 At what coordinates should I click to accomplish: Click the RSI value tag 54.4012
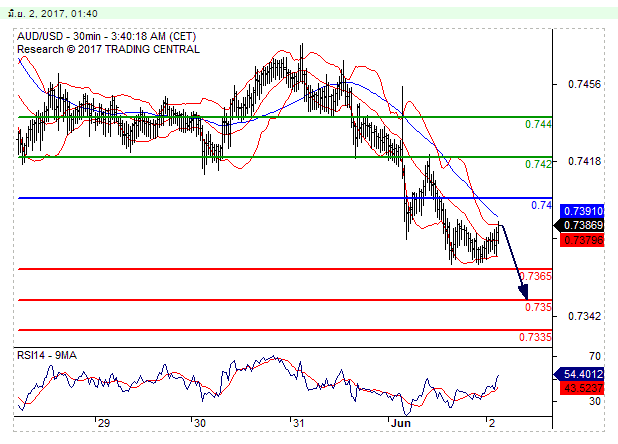(x=579, y=374)
